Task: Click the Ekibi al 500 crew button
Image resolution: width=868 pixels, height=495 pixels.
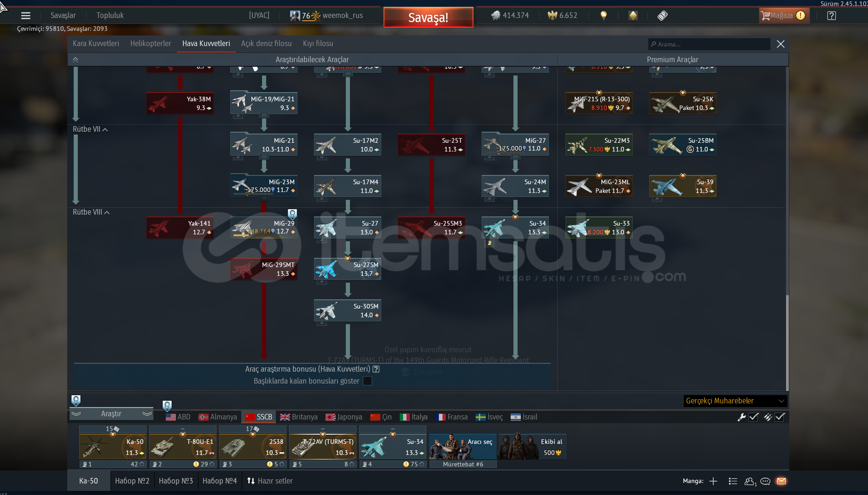Action: click(533, 447)
